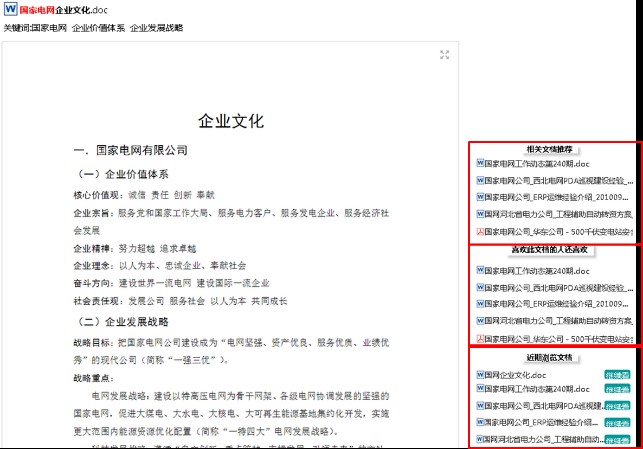This screenshot has width=643, height=449.
Task: Open 国家电网工作动态第240期.doc link under 喜欢此文档的人还喜欢
Action: pos(537,271)
